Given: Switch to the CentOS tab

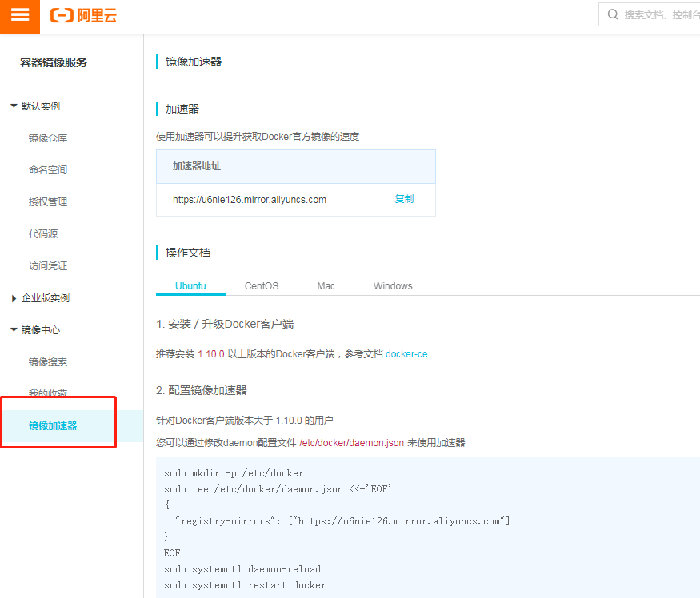Looking at the screenshot, I should pos(262,286).
